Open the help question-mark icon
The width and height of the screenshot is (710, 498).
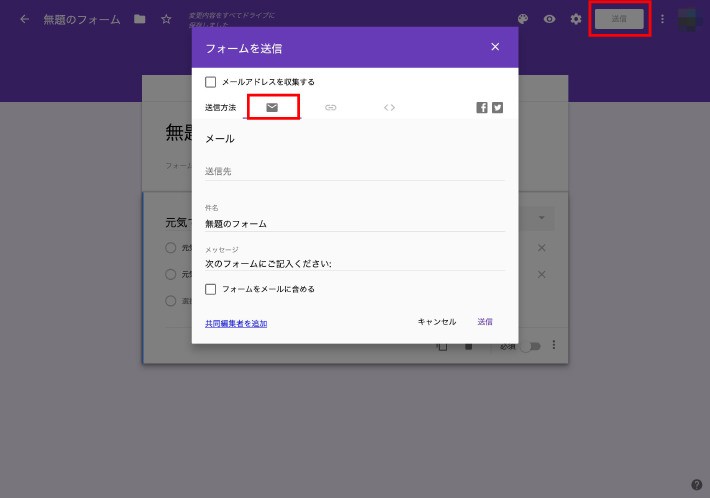[697, 484]
